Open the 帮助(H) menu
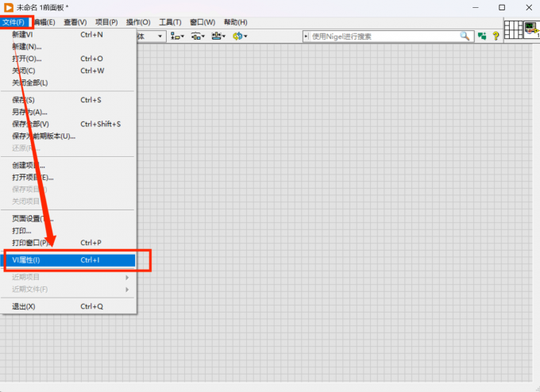The image size is (540, 392). 236,22
